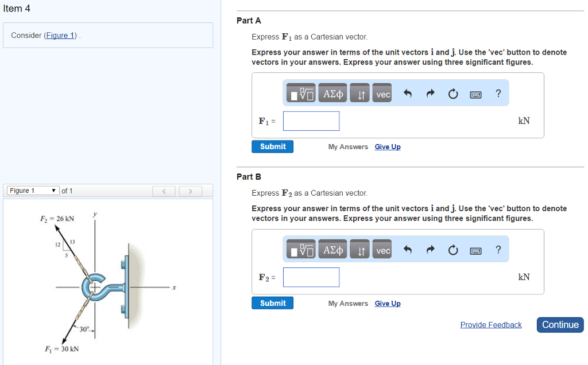Reset the Part B answer field

(x=453, y=250)
